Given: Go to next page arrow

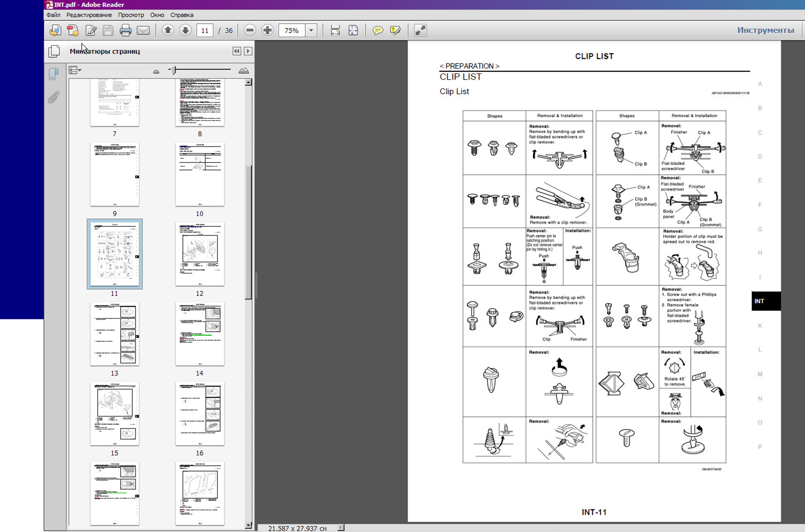Looking at the screenshot, I should (x=185, y=30).
